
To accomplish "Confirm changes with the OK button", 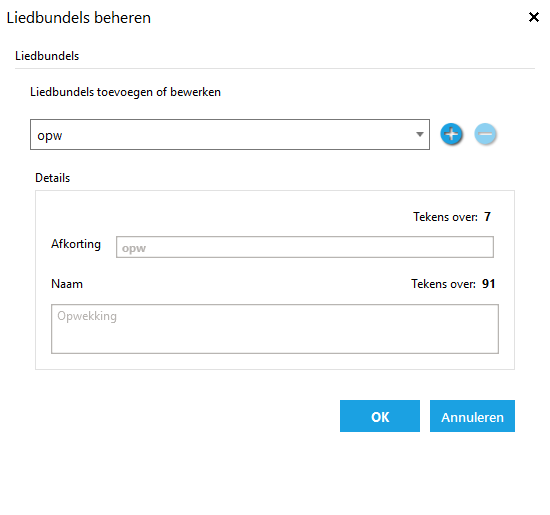I will click(x=380, y=416).
